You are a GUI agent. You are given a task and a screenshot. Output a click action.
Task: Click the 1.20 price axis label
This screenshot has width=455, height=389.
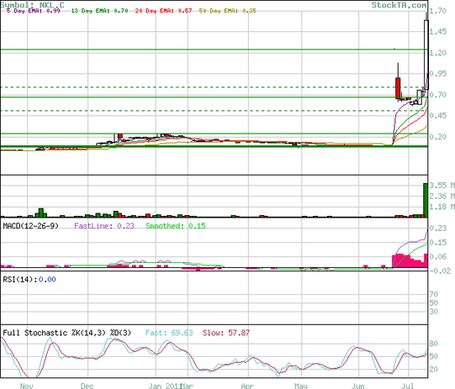[438, 53]
